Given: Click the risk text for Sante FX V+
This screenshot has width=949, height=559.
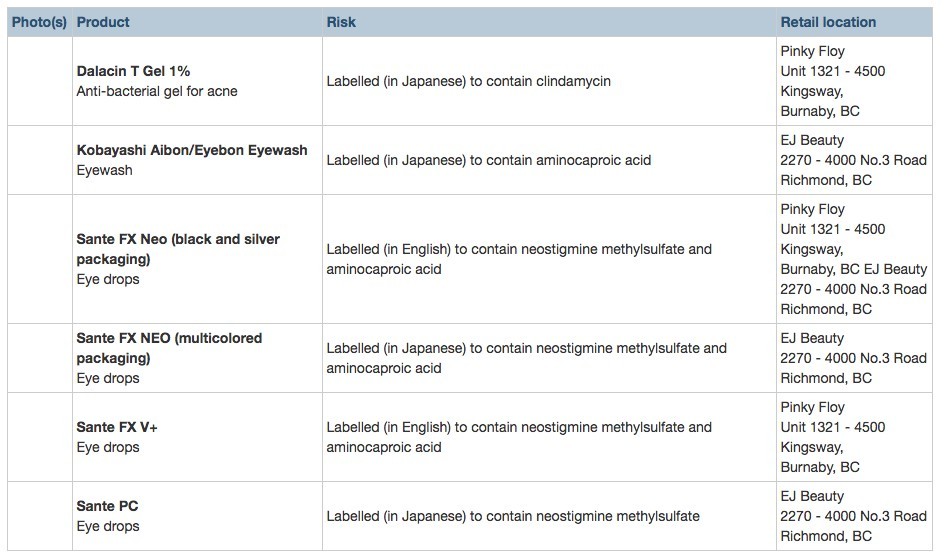Looking at the screenshot, I should click(x=519, y=438).
